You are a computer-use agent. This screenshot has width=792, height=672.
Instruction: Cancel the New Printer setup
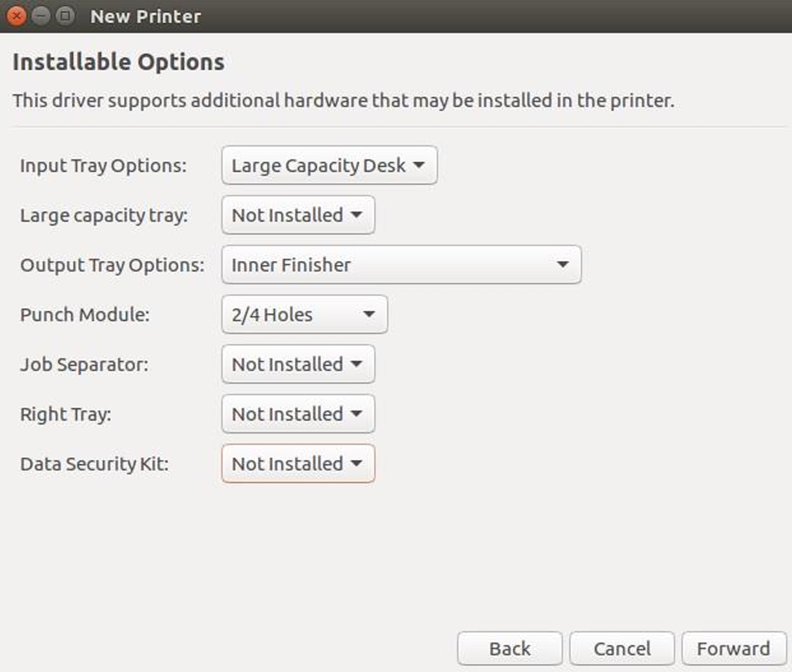[x=622, y=649]
